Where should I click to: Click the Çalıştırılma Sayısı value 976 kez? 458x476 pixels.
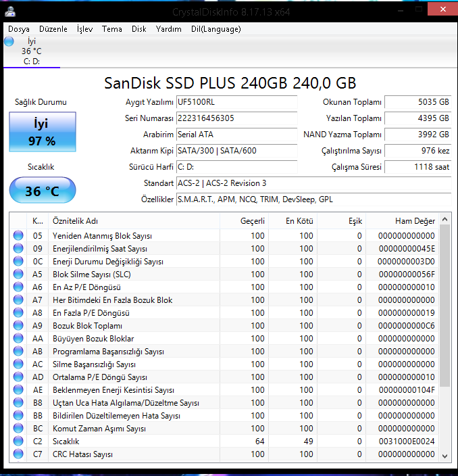point(418,151)
